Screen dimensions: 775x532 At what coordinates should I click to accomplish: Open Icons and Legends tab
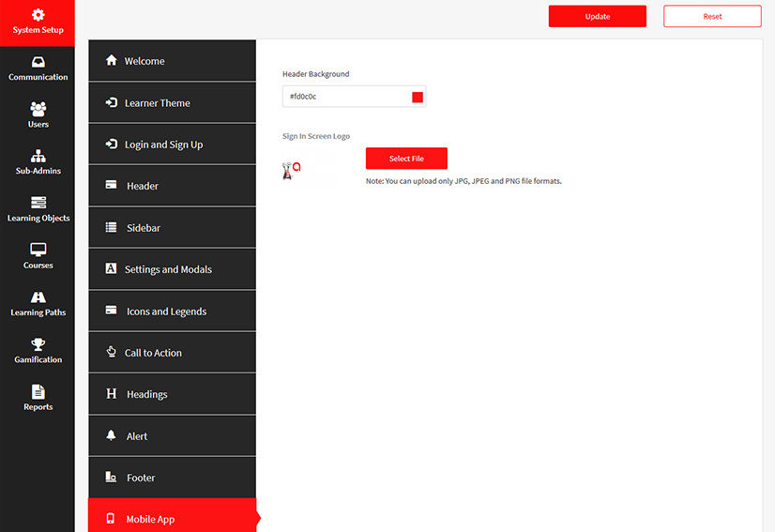[173, 311]
